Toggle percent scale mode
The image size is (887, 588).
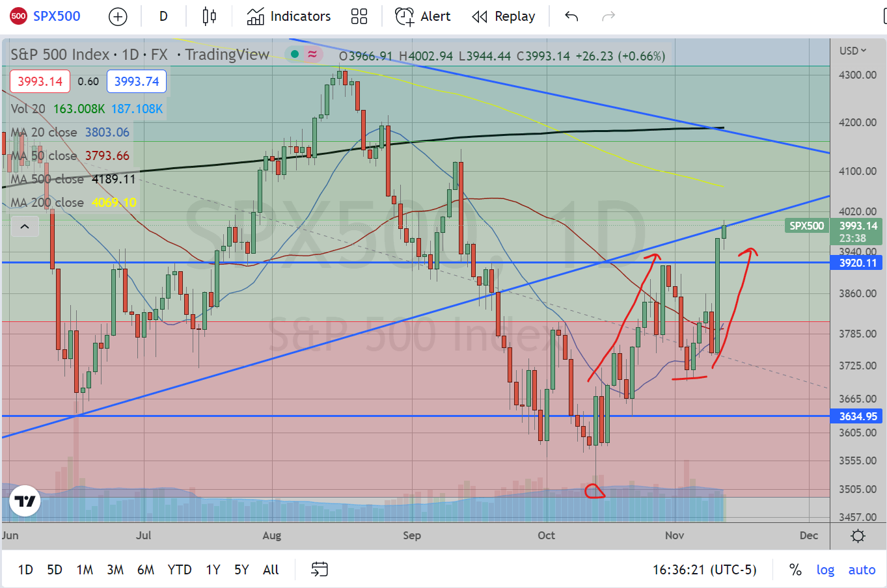[795, 570]
